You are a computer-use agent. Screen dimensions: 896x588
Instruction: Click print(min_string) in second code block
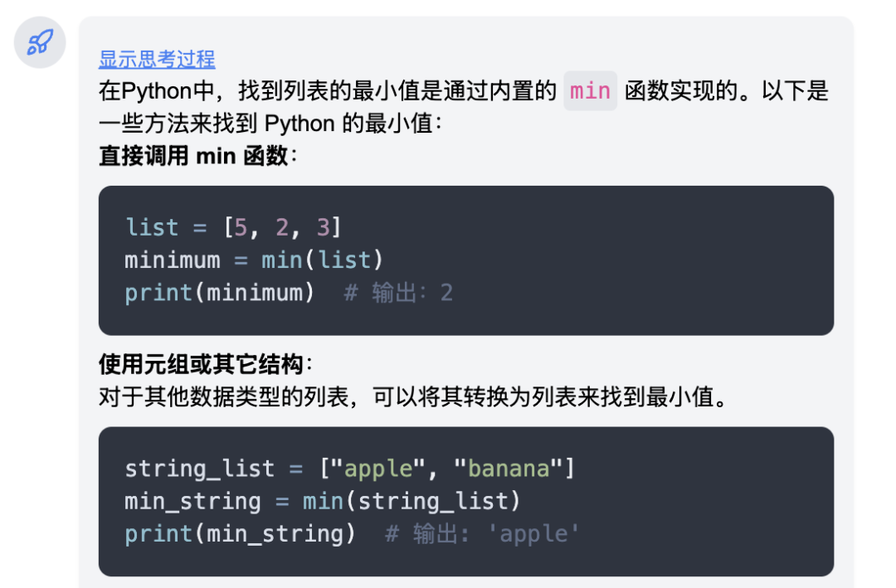click(240, 534)
